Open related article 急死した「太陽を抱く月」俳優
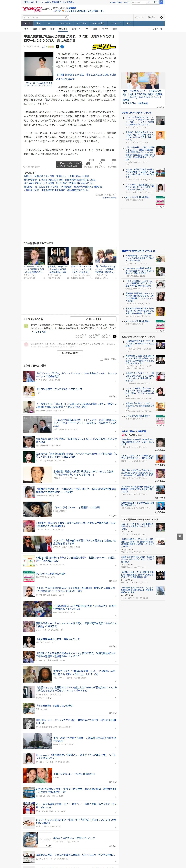 (x=56, y=176)
